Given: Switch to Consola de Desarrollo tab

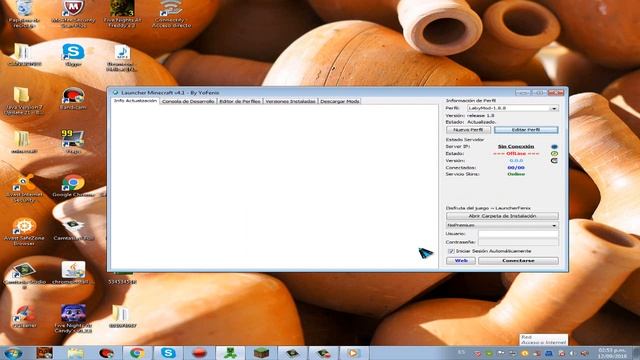Looking at the screenshot, I should click(188, 101).
